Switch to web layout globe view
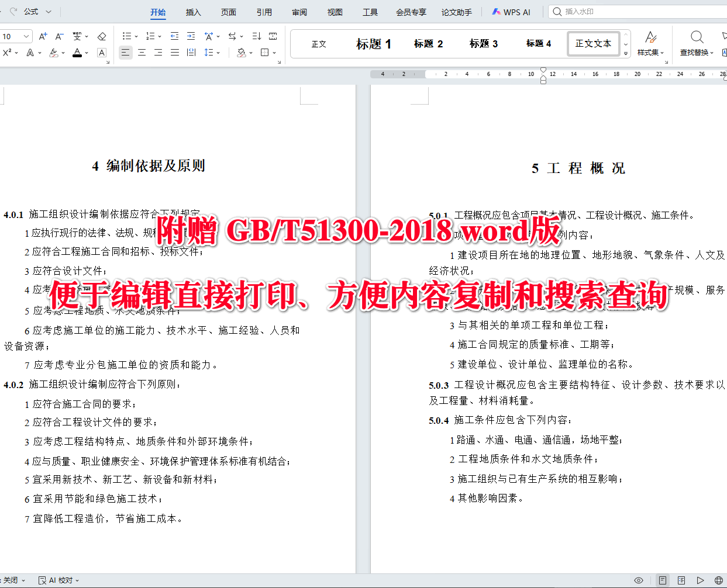 coord(719,580)
